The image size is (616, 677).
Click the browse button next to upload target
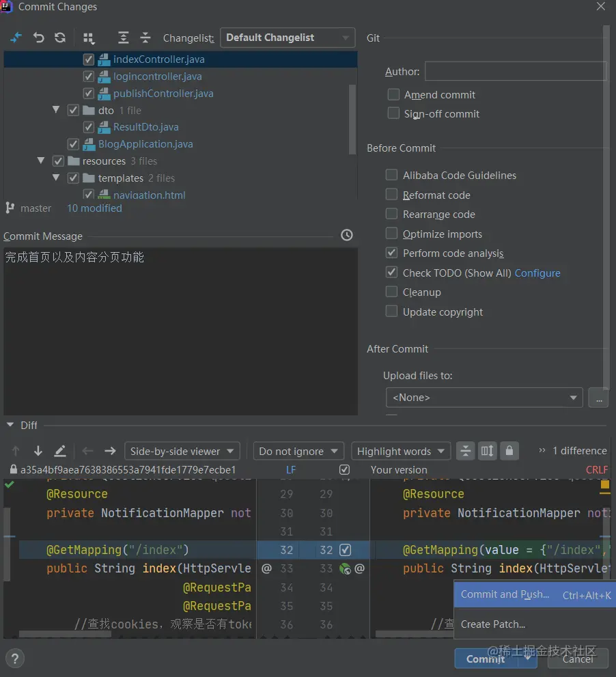click(599, 398)
